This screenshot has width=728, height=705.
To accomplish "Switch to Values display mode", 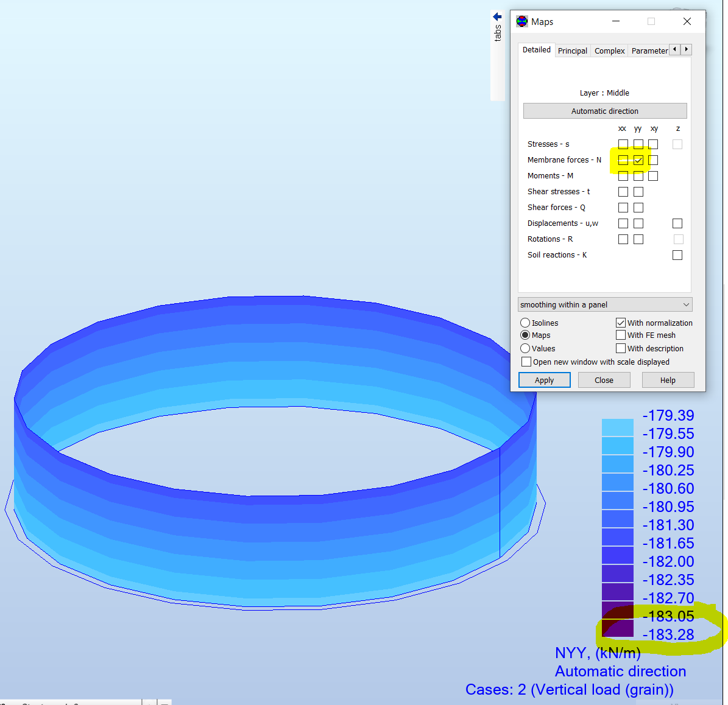I will coord(525,348).
